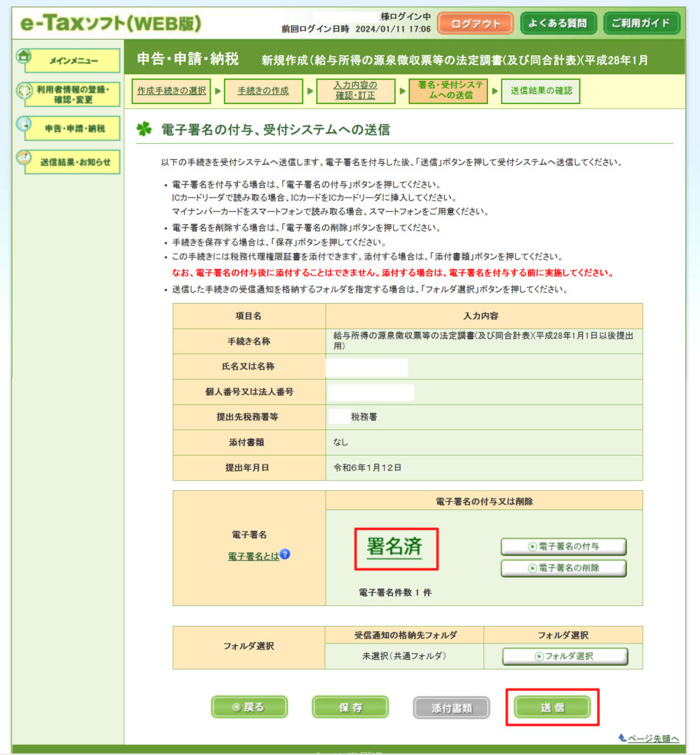
Task: Open 送信結果・お知らせ from the sidebar
Action: [74, 162]
